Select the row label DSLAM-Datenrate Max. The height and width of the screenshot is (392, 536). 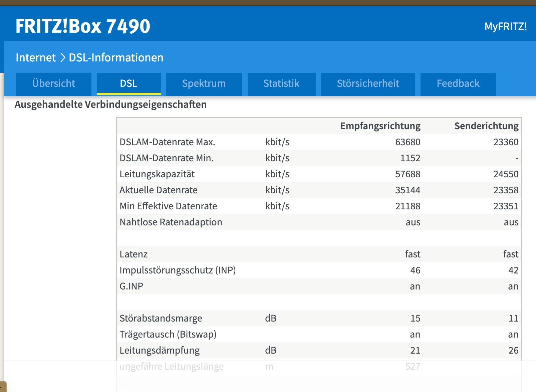pos(167,142)
